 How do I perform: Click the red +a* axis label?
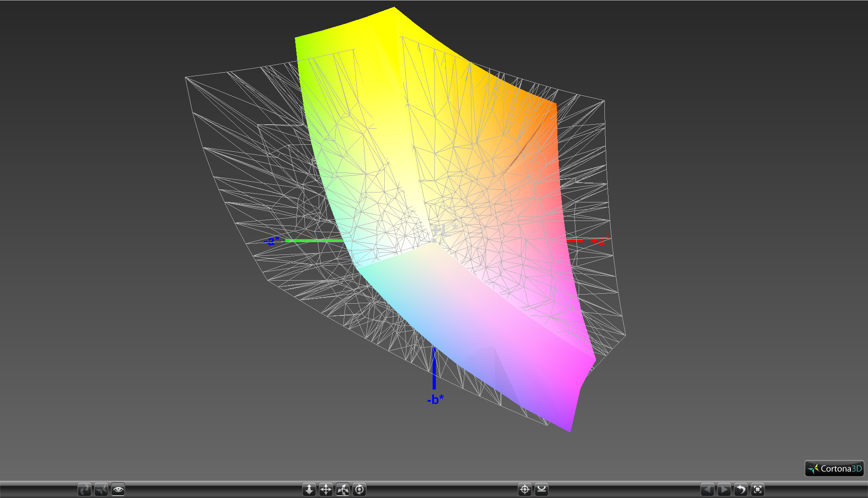coord(600,241)
